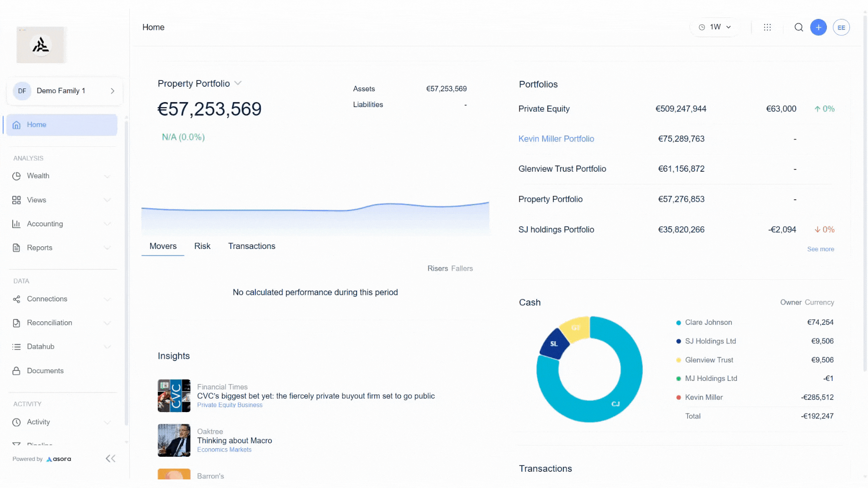This screenshot has width=868, height=488.
Task: Switch movers view to Fallers
Action: (462, 268)
